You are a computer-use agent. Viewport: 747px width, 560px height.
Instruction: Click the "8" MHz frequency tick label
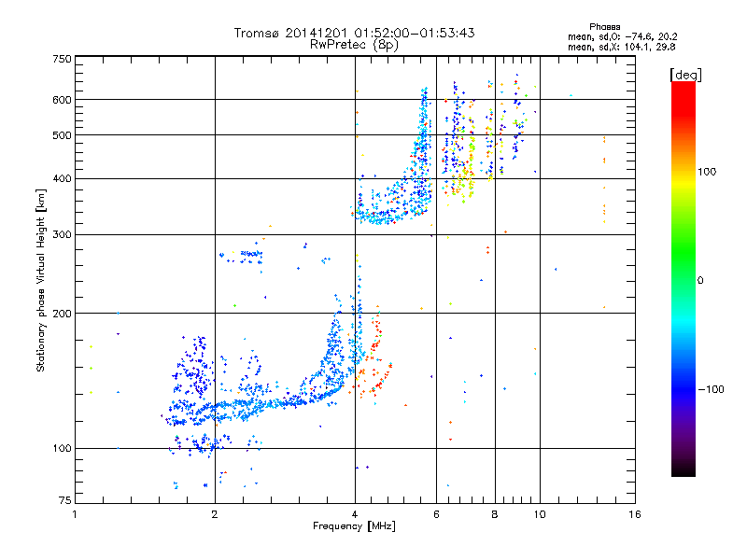pos(495,514)
